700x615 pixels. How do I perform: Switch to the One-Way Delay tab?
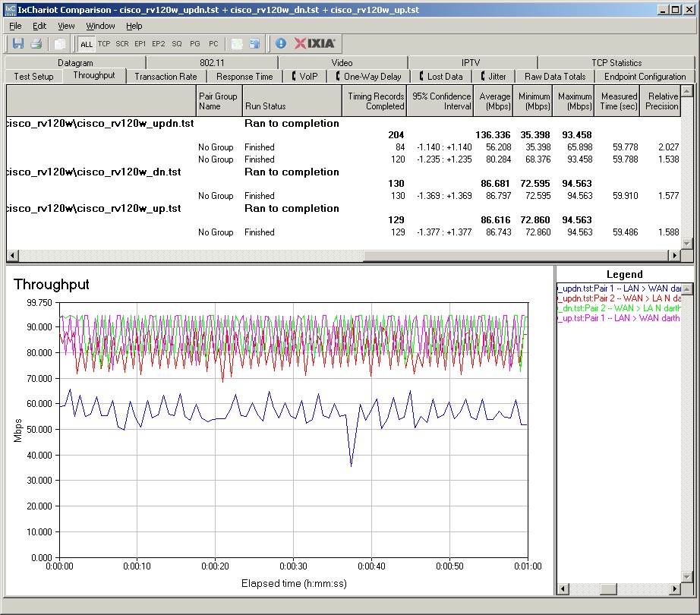[369, 77]
